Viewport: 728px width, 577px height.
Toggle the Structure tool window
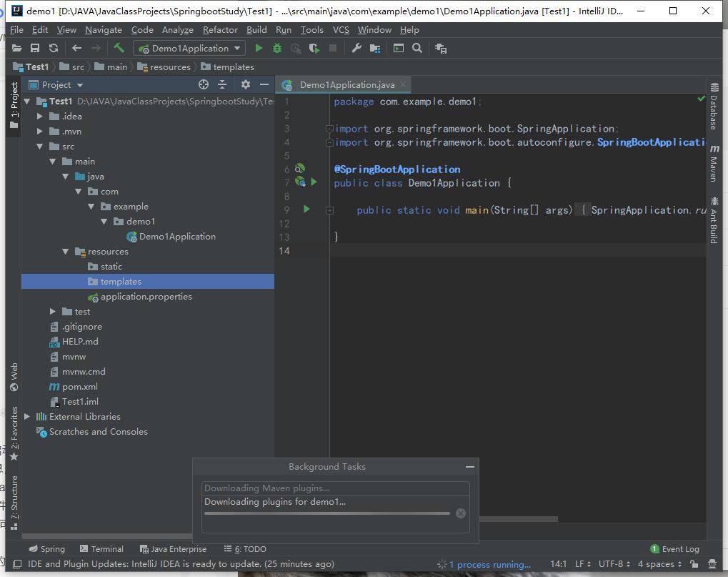click(x=14, y=498)
